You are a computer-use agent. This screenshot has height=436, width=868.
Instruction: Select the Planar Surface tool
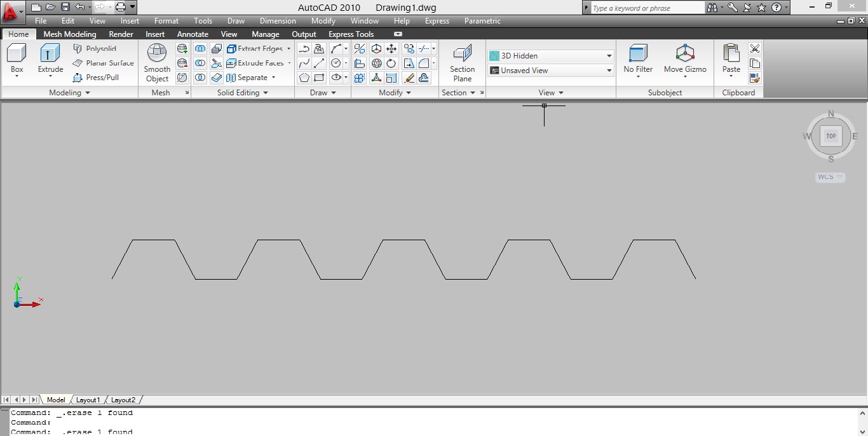(x=103, y=63)
